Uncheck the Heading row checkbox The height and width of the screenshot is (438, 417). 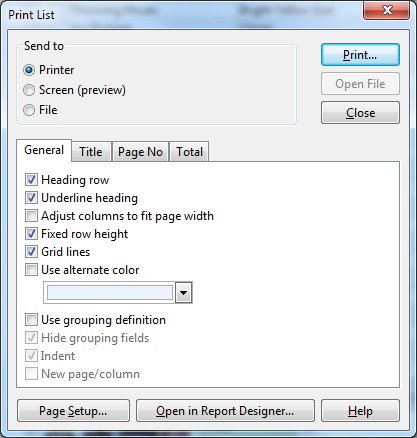click(31, 180)
